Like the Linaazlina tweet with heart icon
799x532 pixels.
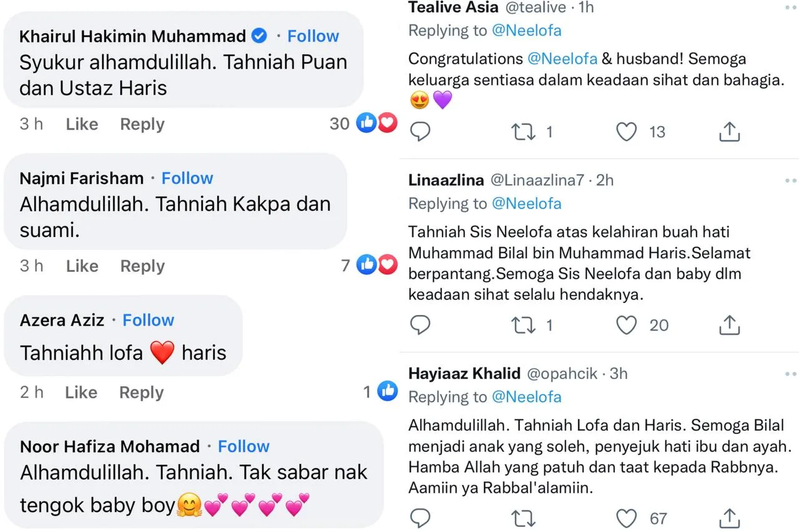click(x=626, y=325)
